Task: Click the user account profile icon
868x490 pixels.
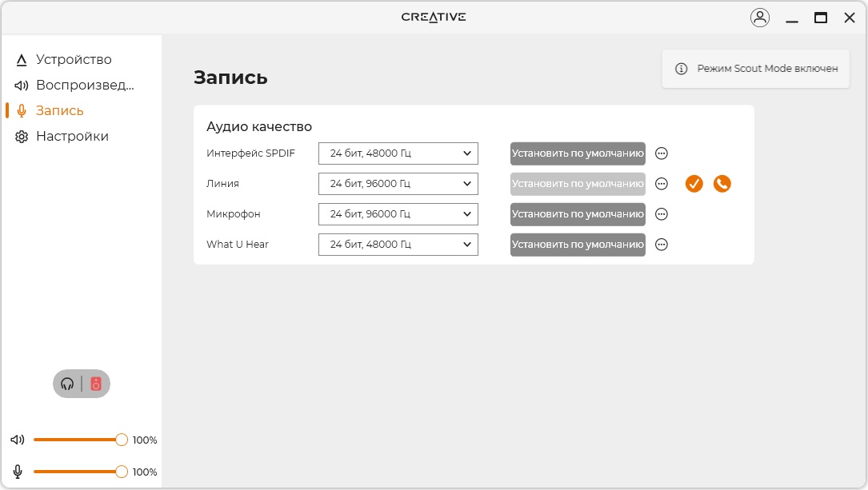Action: [759, 18]
